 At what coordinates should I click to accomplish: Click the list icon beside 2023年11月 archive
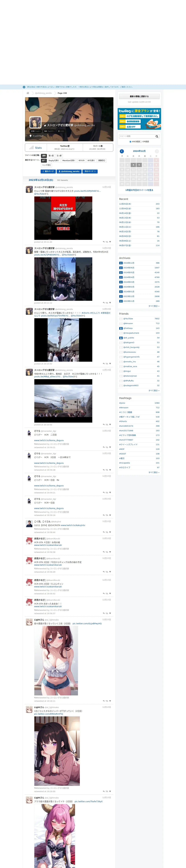coord(121,301)
